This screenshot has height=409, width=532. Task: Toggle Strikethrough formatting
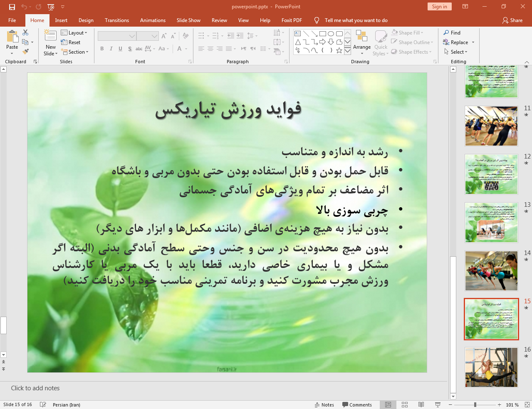point(139,49)
